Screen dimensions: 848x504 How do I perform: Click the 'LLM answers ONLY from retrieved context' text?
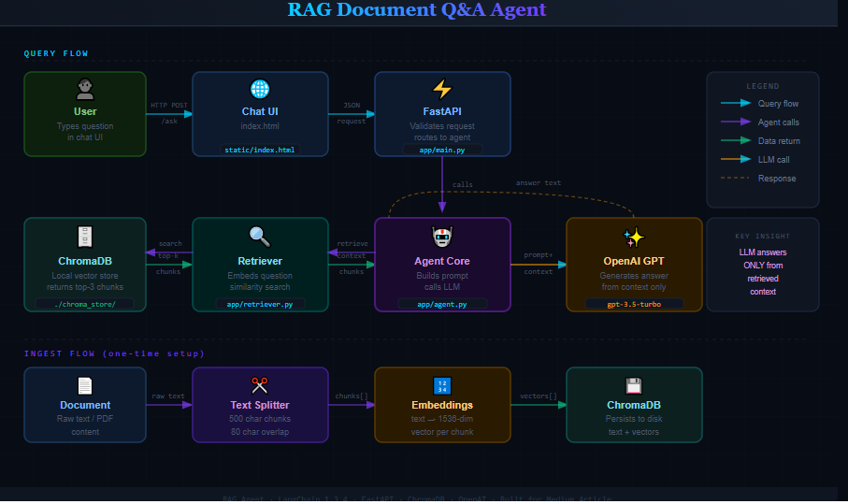point(763,272)
